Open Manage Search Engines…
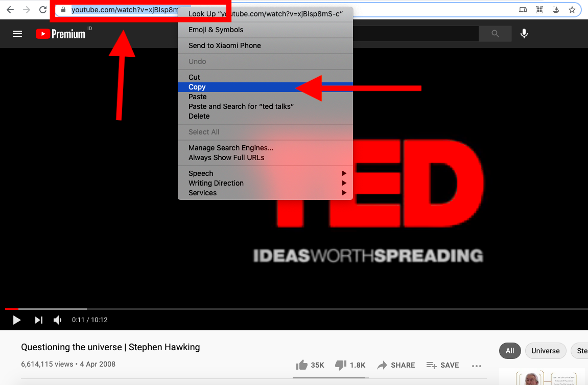 tap(266, 148)
